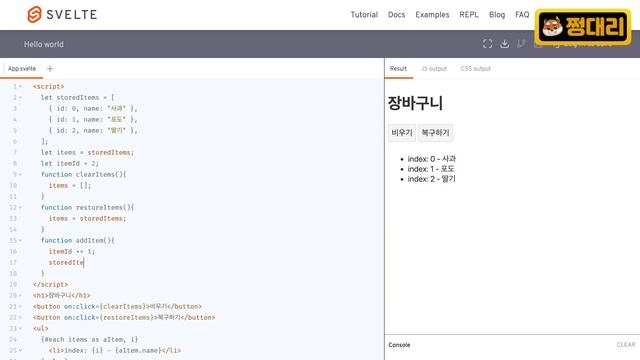Click 'let itemId = 2;' on line 8
The width and height of the screenshot is (640, 360).
coord(69,163)
